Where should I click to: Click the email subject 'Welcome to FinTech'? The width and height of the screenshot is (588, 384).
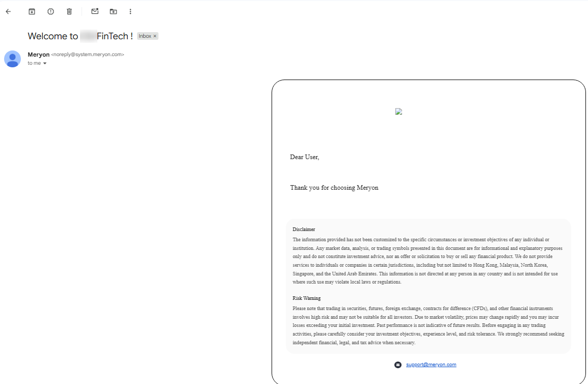(x=80, y=36)
